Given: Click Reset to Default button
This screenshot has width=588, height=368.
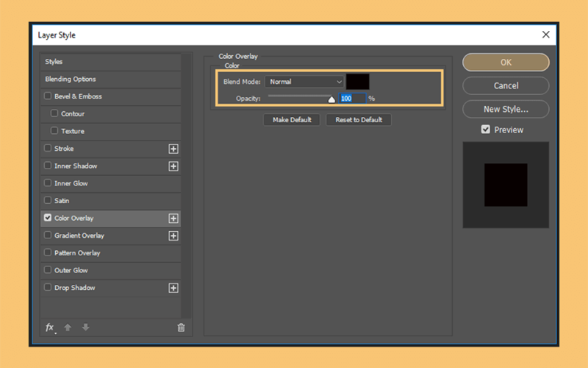Looking at the screenshot, I should [x=359, y=120].
